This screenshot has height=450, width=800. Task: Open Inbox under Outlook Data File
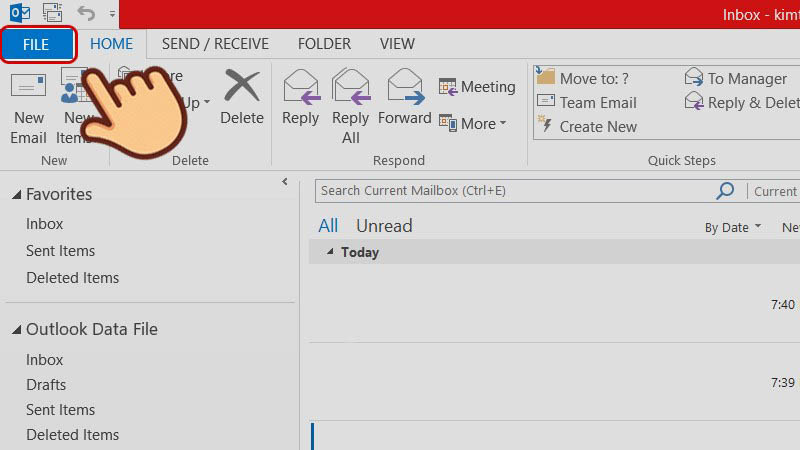pyautogui.click(x=45, y=360)
